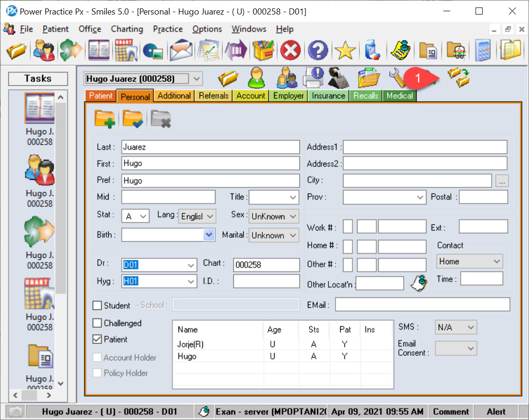
Task: Open the CHART tooth icon in toolbar
Action: pos(126,51)
